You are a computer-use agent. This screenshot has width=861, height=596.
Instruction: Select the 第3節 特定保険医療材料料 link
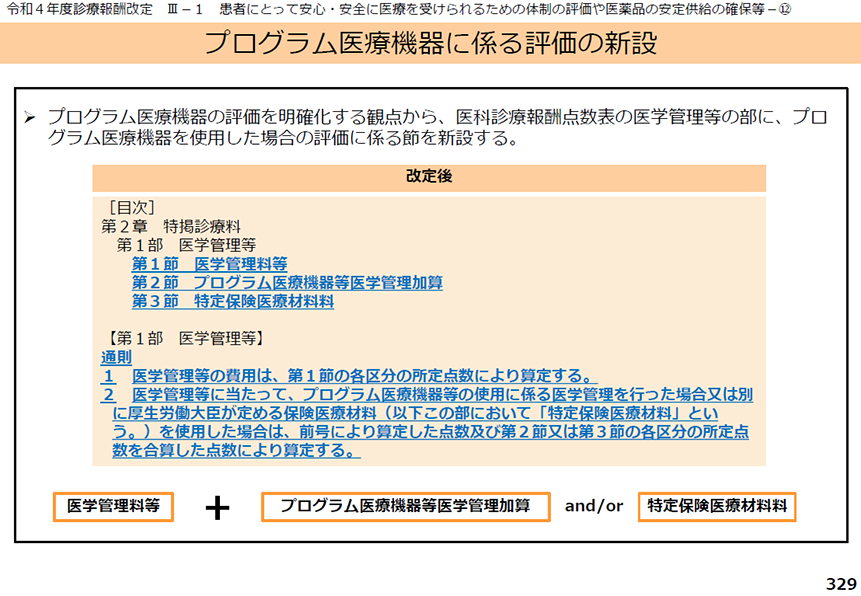[232, 302]
